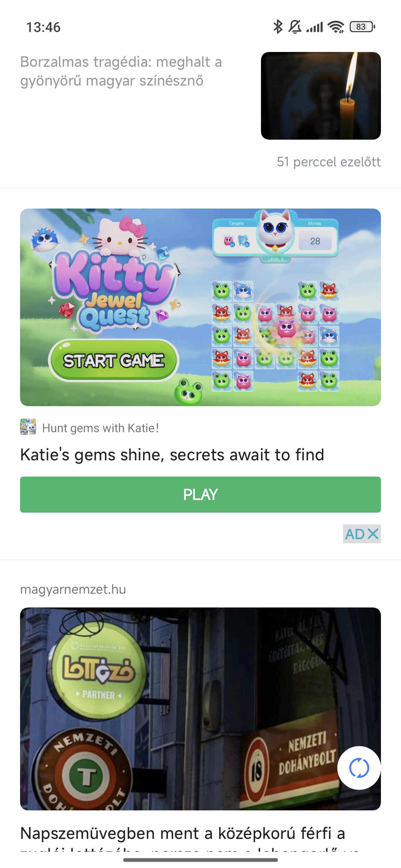The image size is (401, 868).
Task: Open the 'Borzalmas tragédia' headline
Action: click(x=121, y=71)
